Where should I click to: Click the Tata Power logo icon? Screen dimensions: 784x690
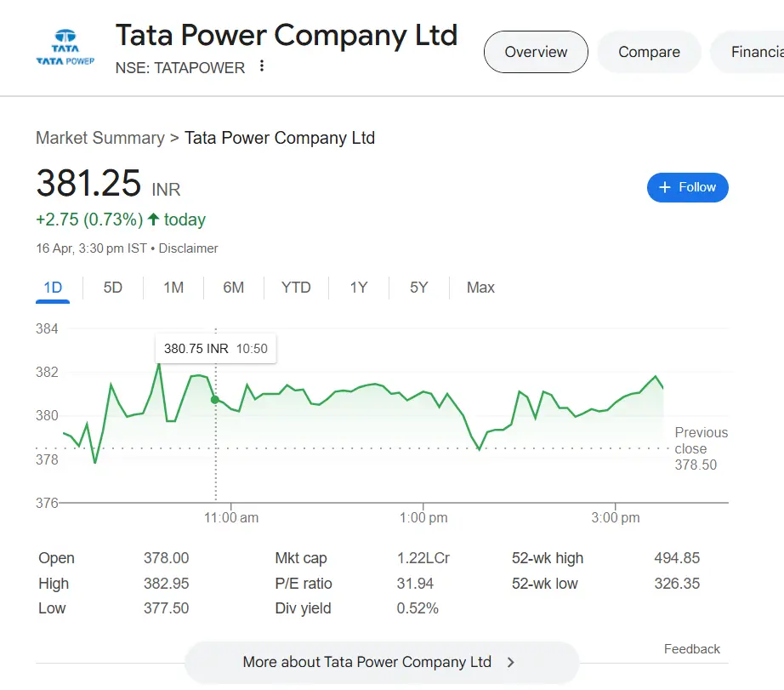coord(65,48)
